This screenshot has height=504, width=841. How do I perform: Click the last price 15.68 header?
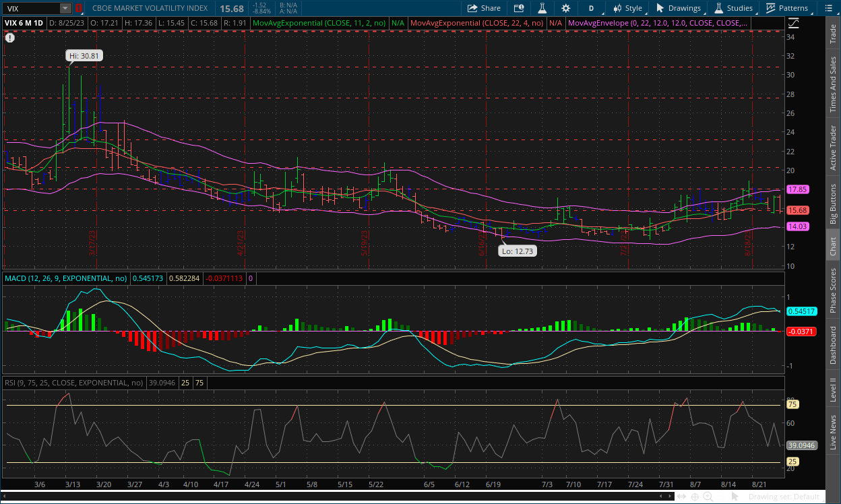[230, 8]
